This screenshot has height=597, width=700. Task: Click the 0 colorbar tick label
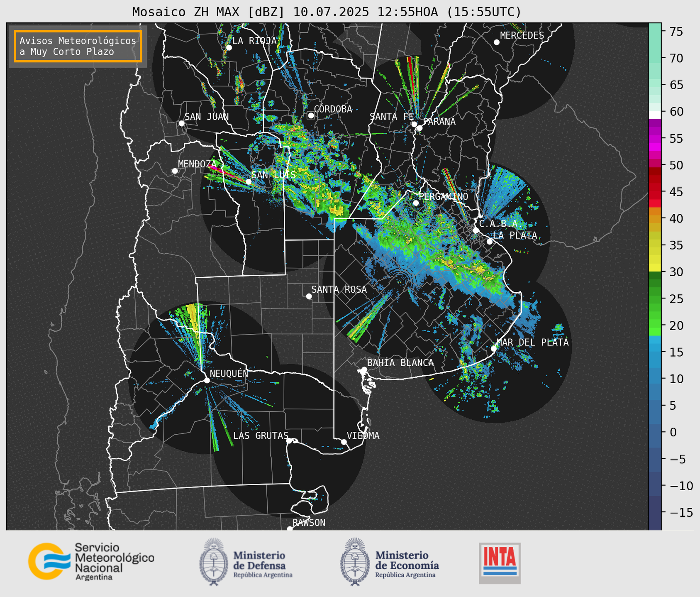coord(673,432)
